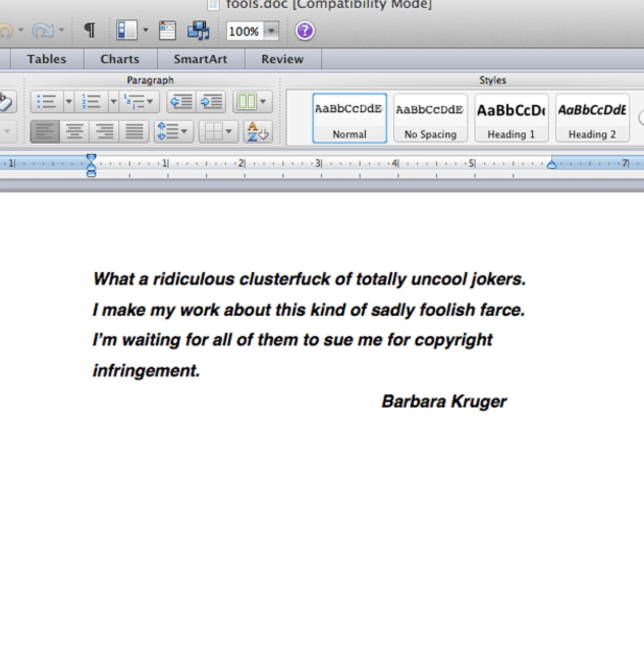Open the sidebar options dropdown arrow

coord(145,31)
